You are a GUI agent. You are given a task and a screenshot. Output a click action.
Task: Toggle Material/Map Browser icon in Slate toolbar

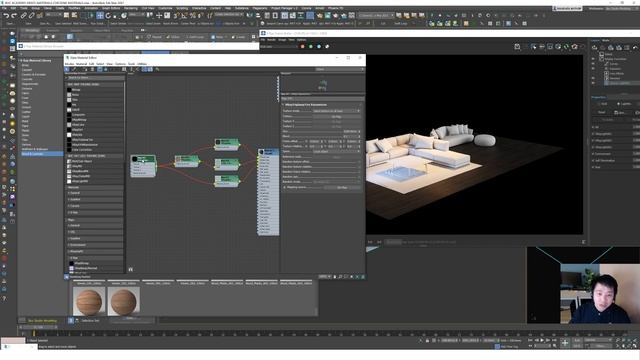click(x=144, y=69)
